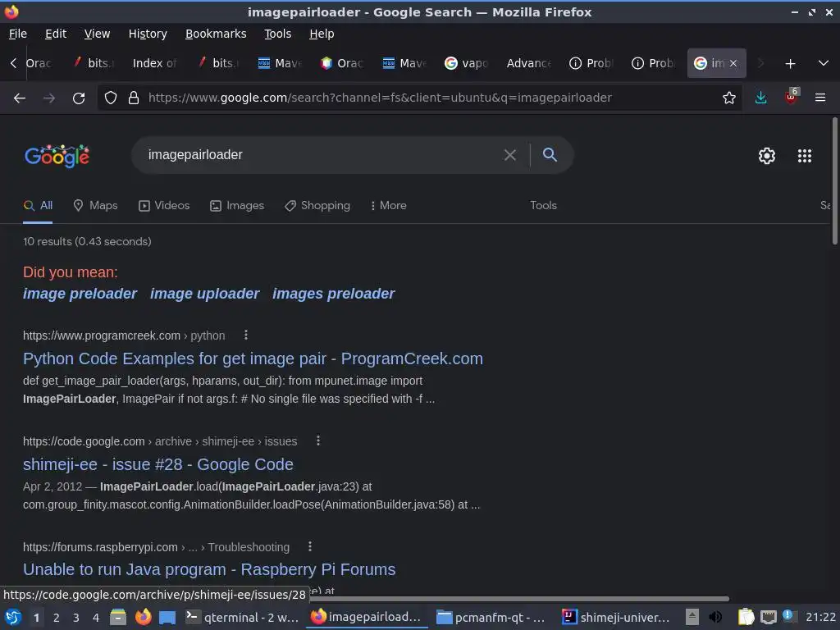Open Python Code Examples ProgramCreek result
840x630 pixels.
point(253,358)
